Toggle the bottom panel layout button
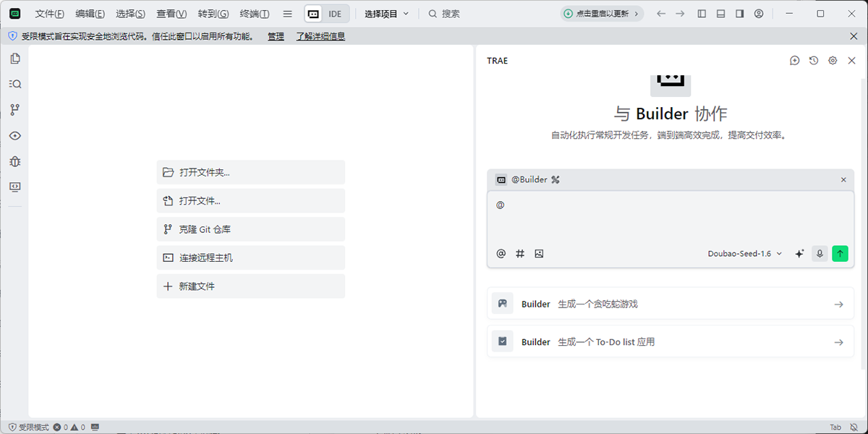 coord(720,14)
